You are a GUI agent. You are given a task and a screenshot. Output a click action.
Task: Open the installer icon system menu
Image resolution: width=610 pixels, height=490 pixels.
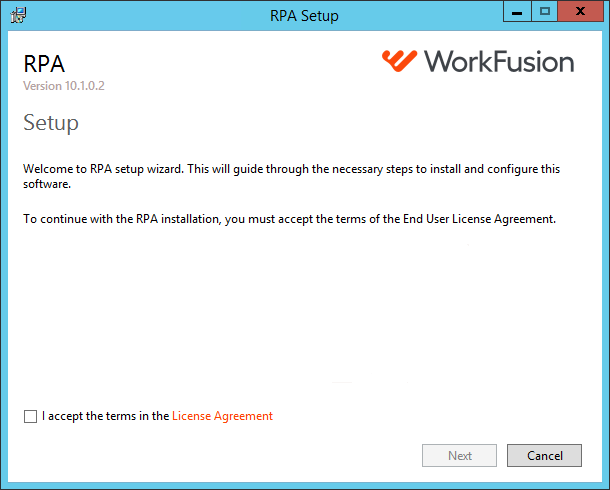(18, 15)
